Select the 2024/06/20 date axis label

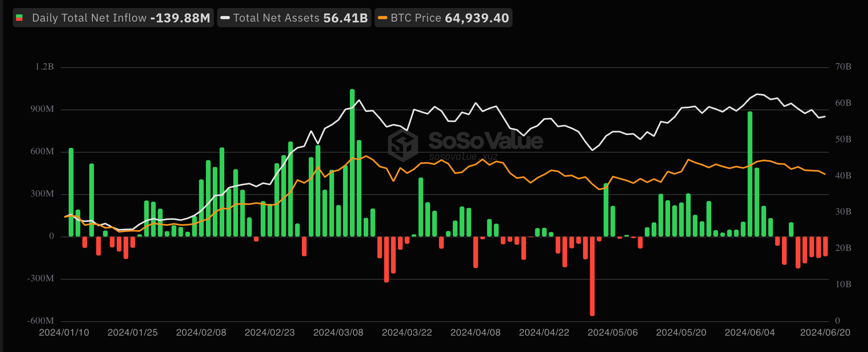[x=825, y=332]
